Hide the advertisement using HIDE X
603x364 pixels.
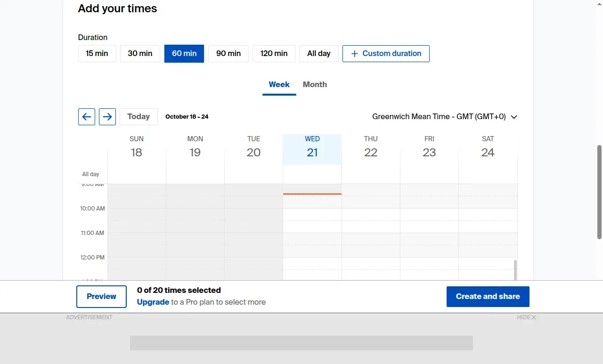[526, 317]
